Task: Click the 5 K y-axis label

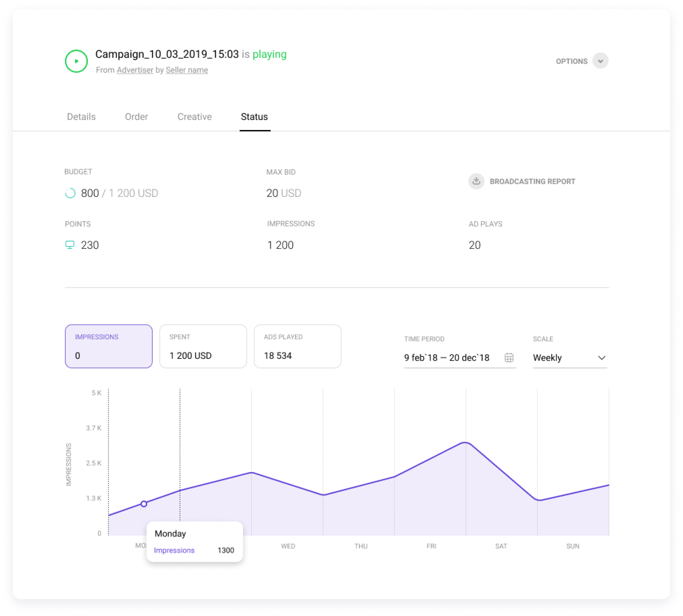Action: pos(97,393)
